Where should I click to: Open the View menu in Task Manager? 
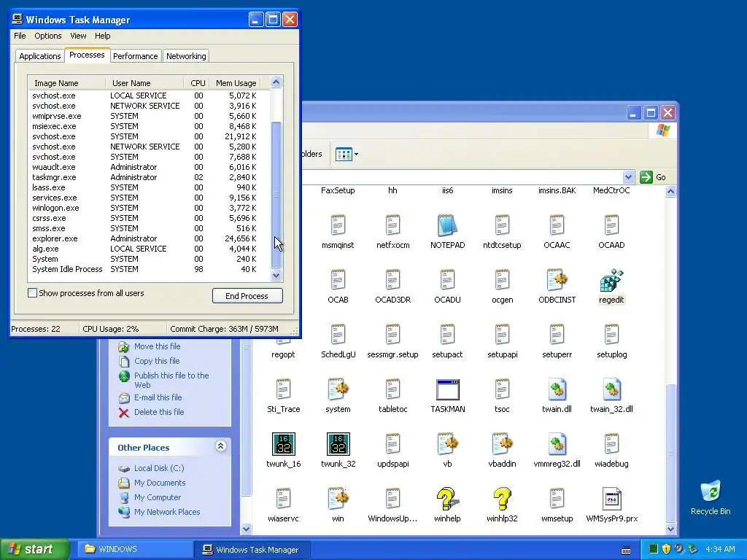pos(78,36)
